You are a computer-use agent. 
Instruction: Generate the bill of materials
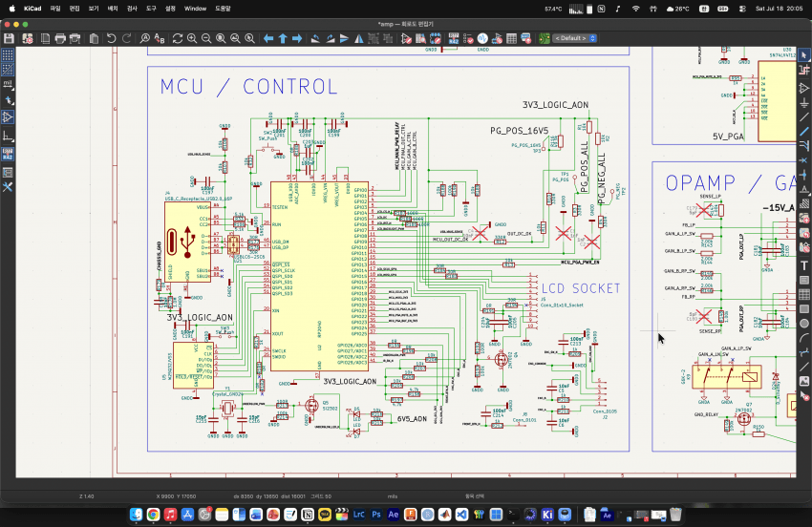(526, 38)
